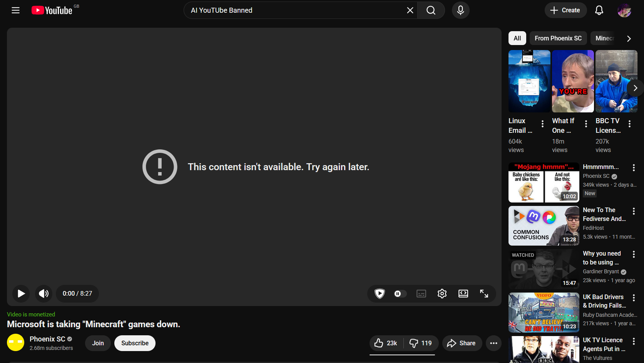Open the Hmmmmm... video title
Image resolution: width=644 pixels, height=363 pixels.
(x=601, y=167)
